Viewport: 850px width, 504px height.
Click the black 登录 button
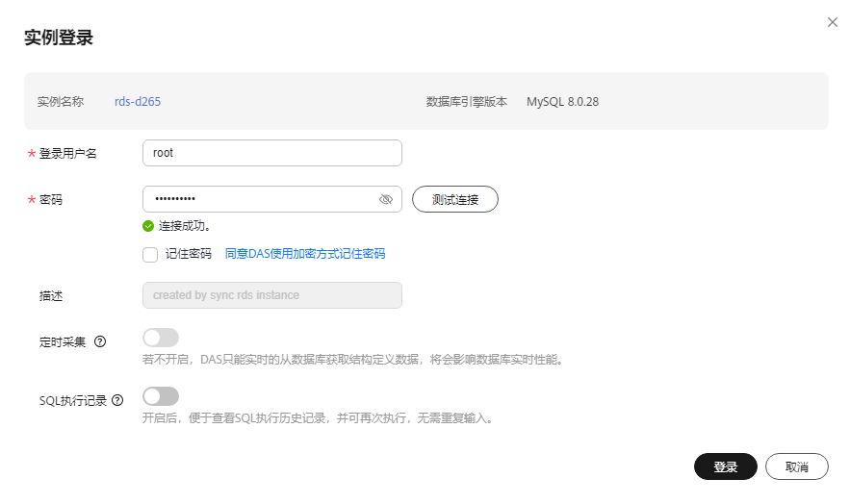(725, 466)
